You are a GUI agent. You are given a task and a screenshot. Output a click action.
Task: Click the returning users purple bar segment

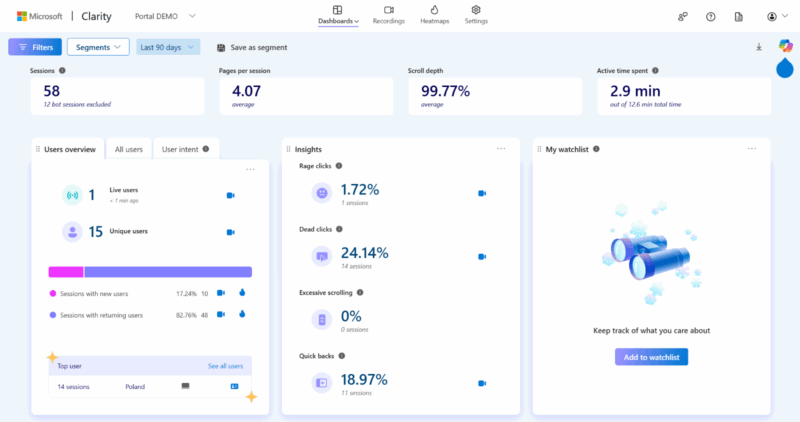click(167, 271)
